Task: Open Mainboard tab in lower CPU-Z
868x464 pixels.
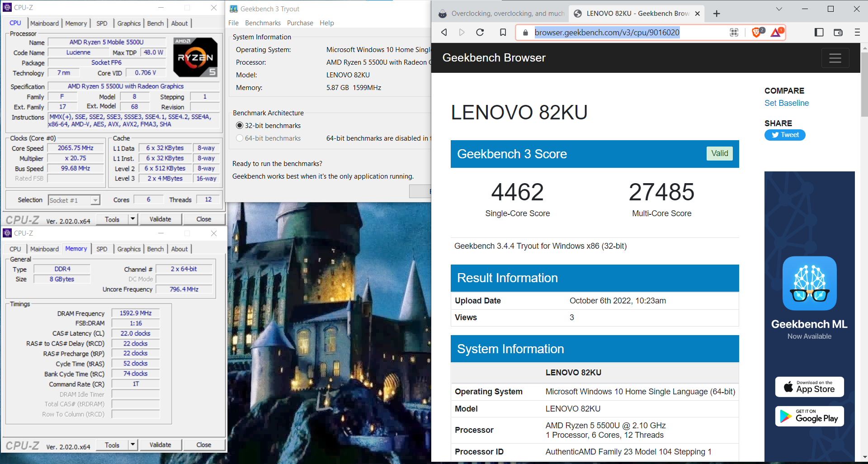Action: coord(44,249)
